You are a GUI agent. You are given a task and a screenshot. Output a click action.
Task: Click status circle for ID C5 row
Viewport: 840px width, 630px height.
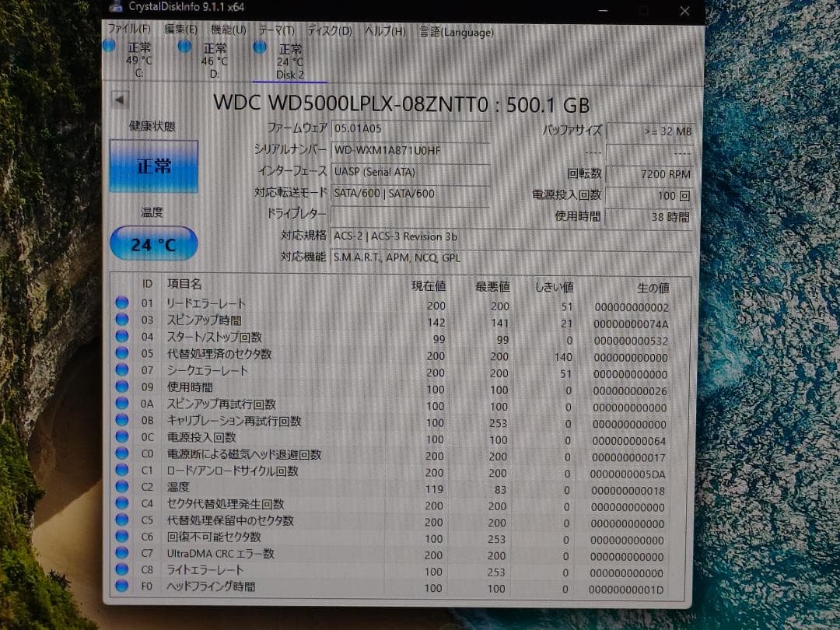click(122, 520)
